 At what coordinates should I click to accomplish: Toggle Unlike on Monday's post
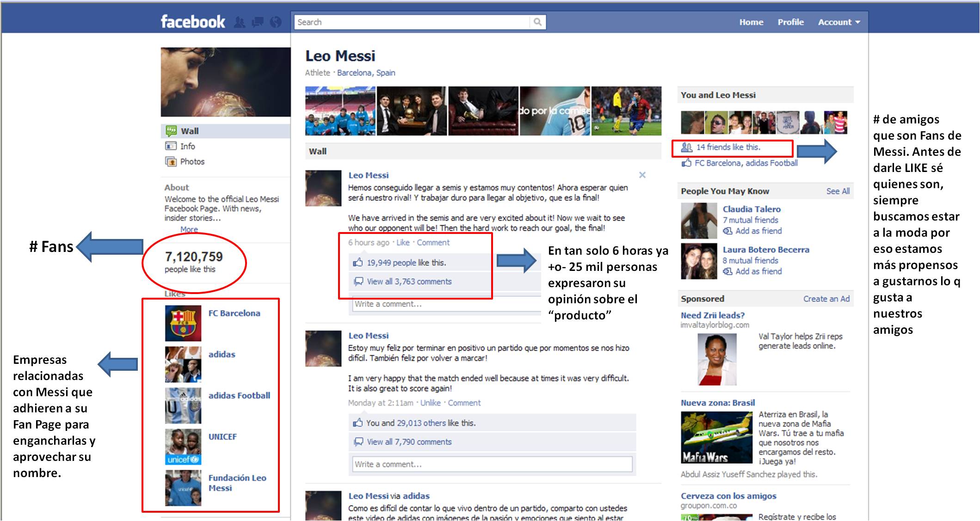pos(430,403)
